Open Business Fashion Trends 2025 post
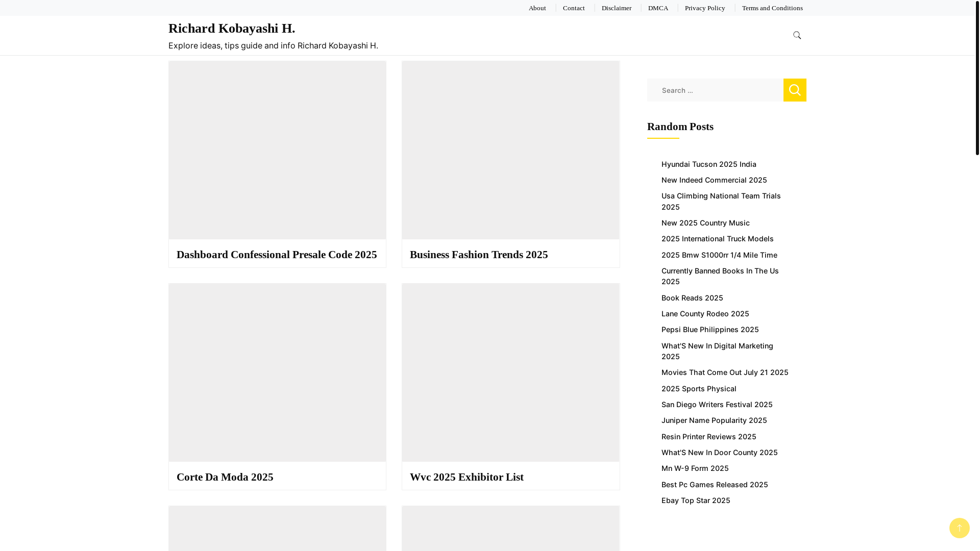The image size is (980, 551). point(479,255)
